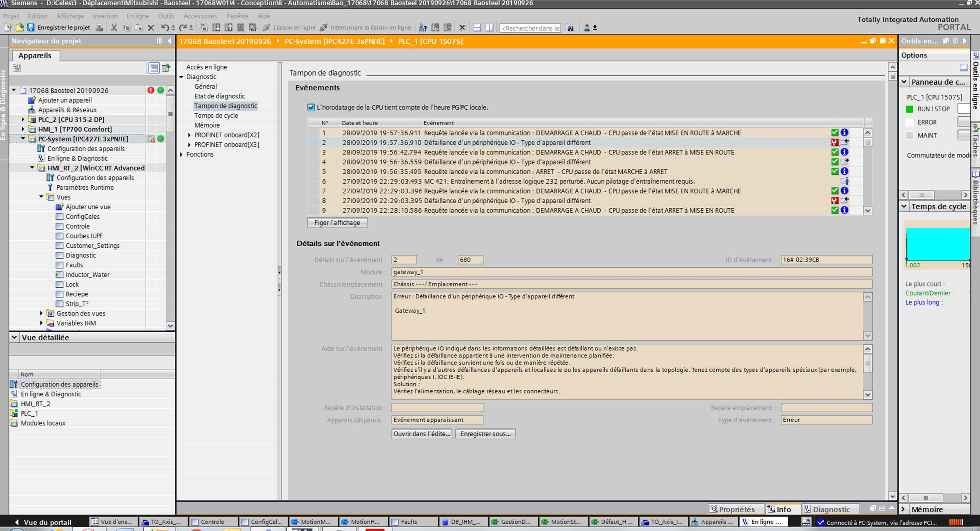Switch to the Diagnostic tab at bottom
980x531 pixels.
(x=831, y=509)
